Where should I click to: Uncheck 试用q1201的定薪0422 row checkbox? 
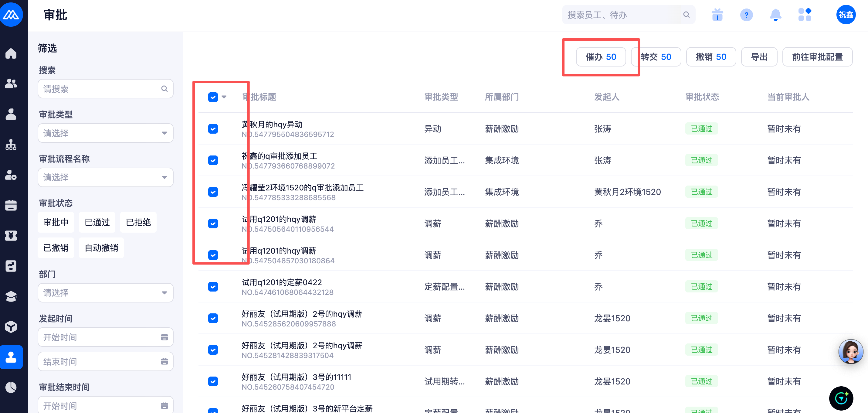[213, 287]
